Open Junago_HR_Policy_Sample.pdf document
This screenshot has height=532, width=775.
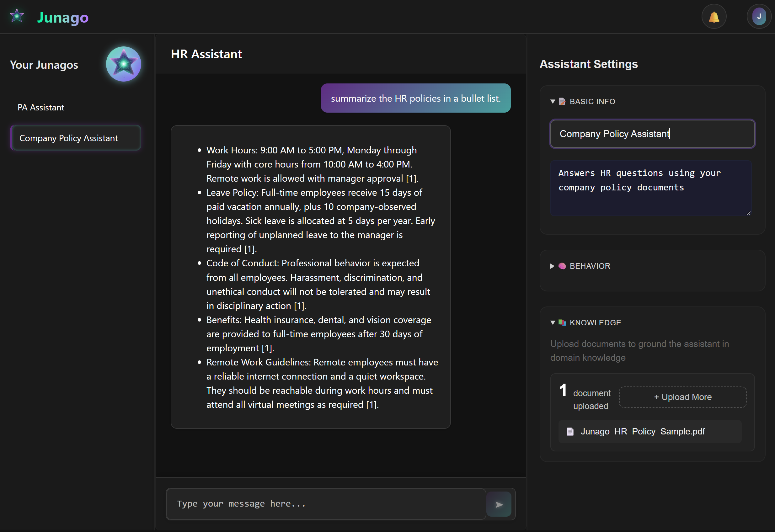pyautogui.click(x=642, y=432)
